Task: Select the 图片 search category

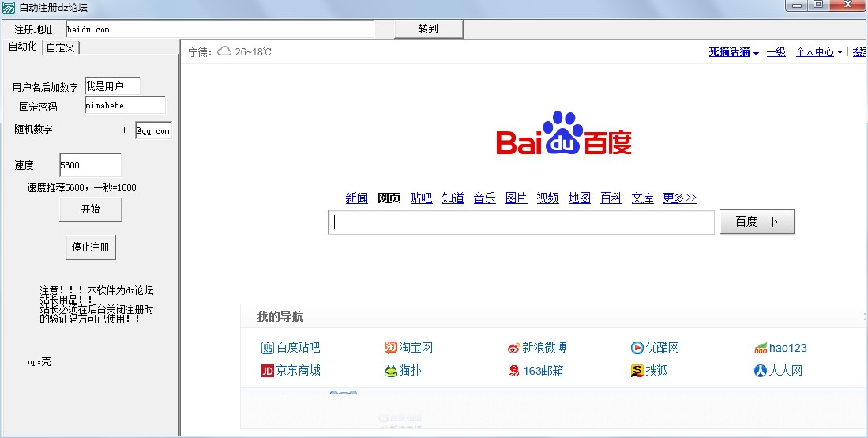Action: coord(516,198)
